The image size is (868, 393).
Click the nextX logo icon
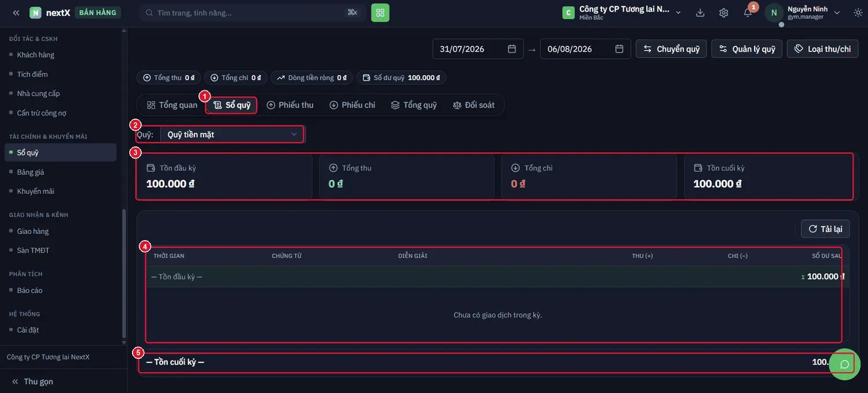coord(35,13)
